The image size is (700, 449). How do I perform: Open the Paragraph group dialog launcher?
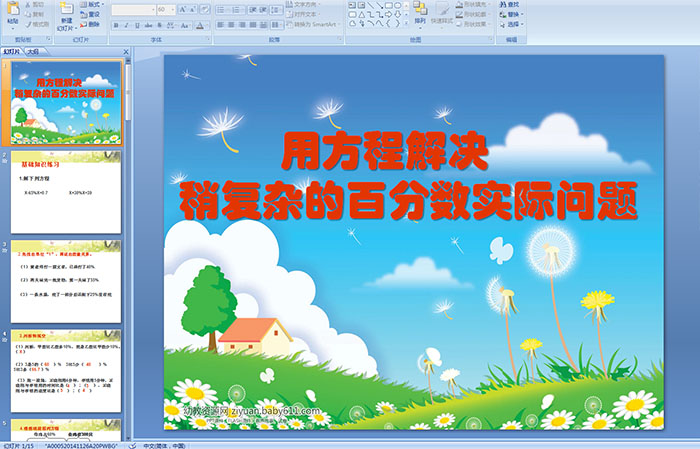click(340, 40)
